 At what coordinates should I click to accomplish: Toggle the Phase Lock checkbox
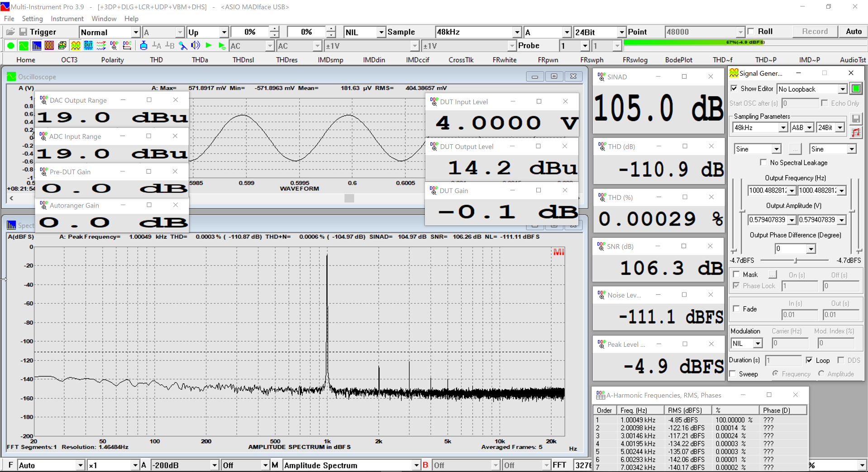click(x=736, y=286)
